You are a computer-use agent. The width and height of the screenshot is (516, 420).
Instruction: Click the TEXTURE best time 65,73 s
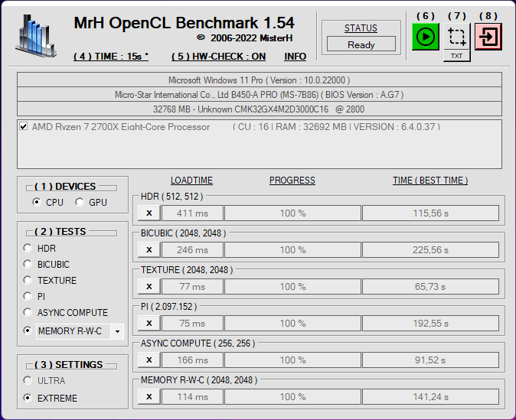click(430, 286)
